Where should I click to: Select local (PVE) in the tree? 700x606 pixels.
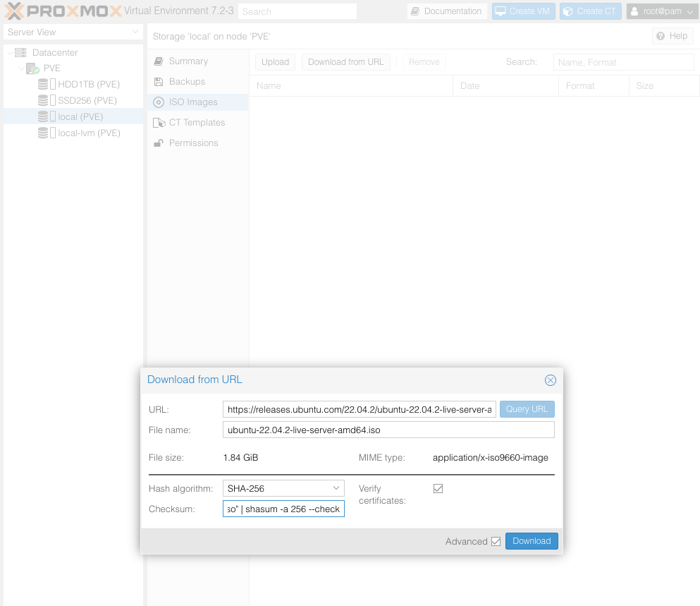80,116
